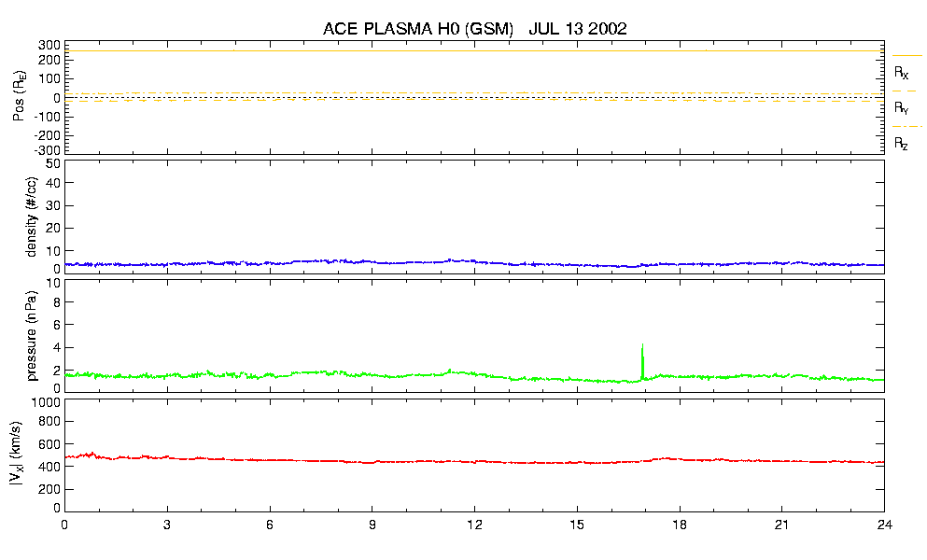Click the date "JUL 13 2002" in title

click(x=577, y=29)
